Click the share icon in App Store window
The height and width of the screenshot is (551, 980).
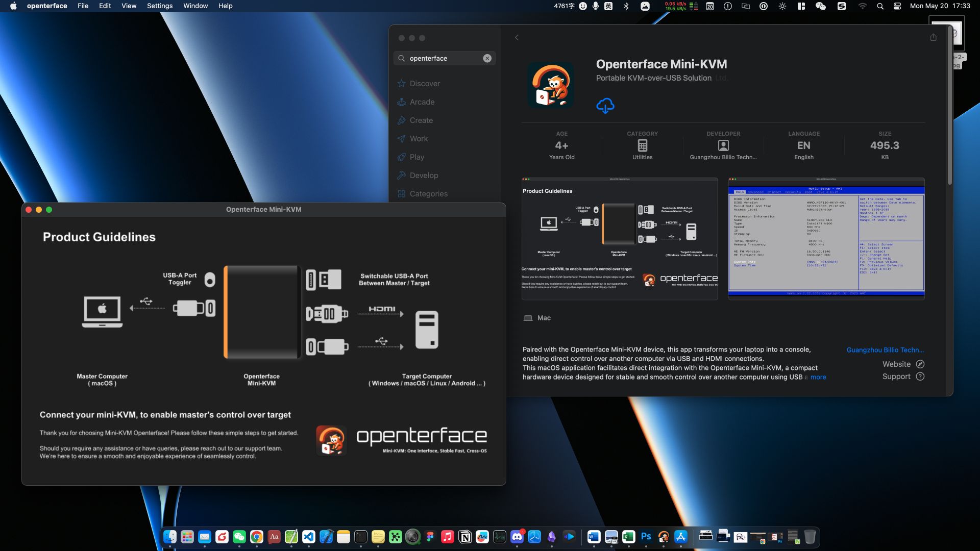(933, 37)
